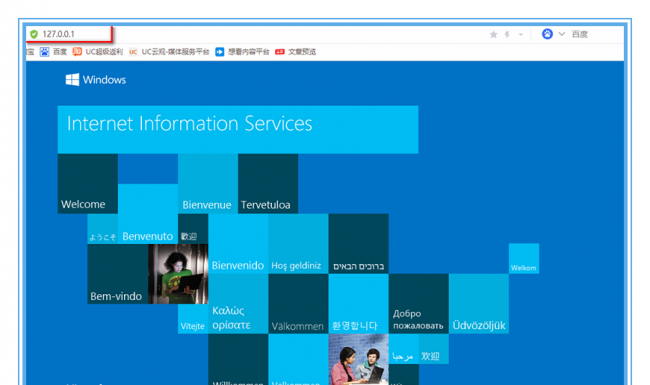Click the Hoş geldiniz tile
This screenshot has width=650, height=385.
(x=298, y=244)
